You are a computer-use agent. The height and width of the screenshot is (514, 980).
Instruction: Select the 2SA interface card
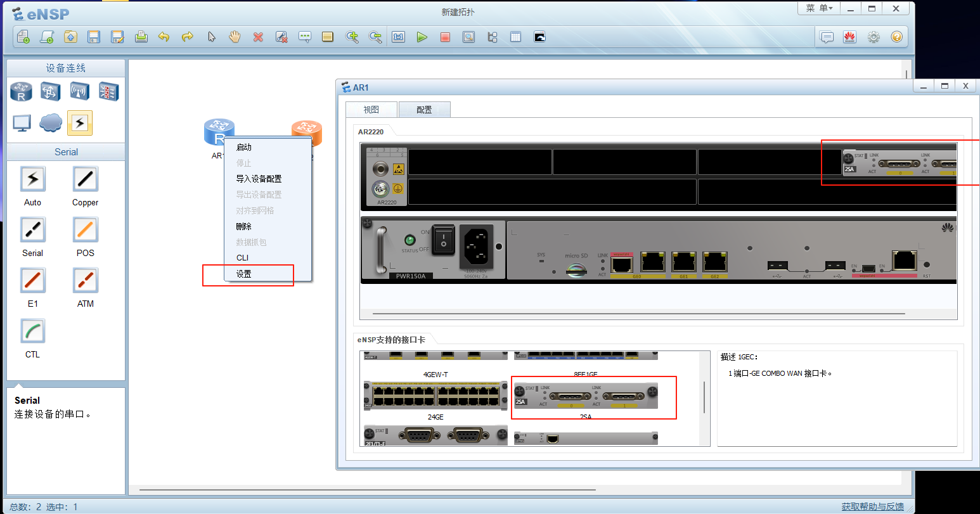pos(586,397)
